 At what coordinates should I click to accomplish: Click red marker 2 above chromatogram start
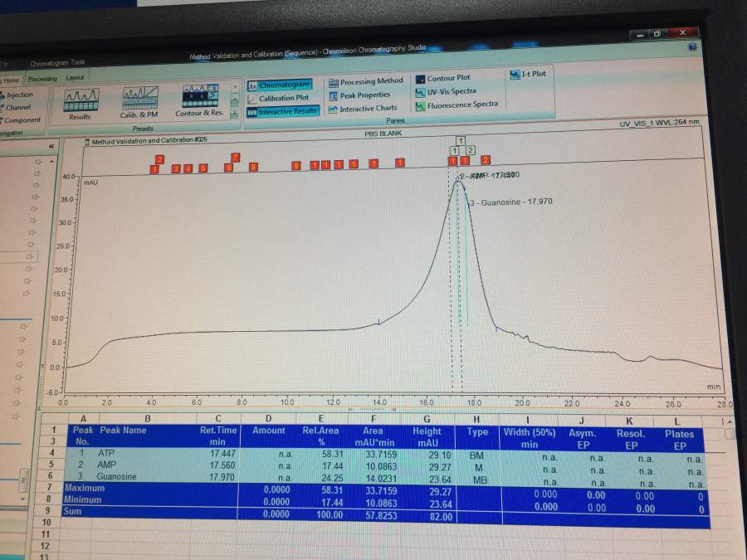(x=159, y=159)
